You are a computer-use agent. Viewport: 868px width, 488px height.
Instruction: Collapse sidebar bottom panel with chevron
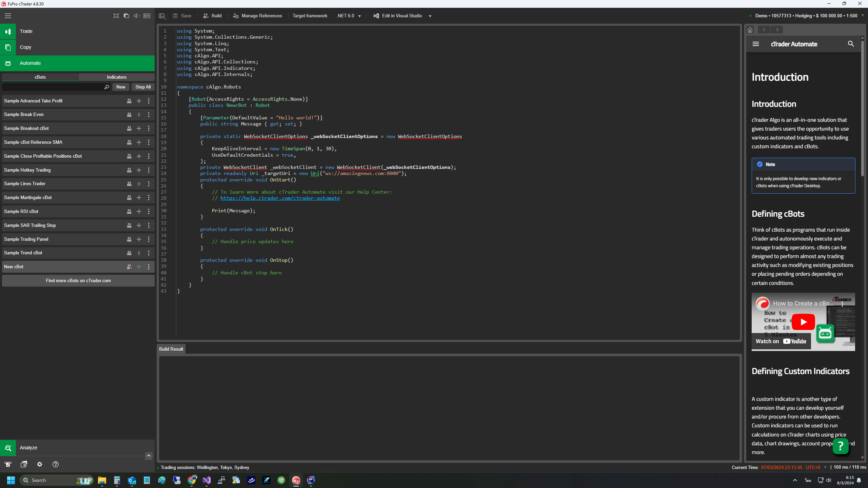pos(148,456)
